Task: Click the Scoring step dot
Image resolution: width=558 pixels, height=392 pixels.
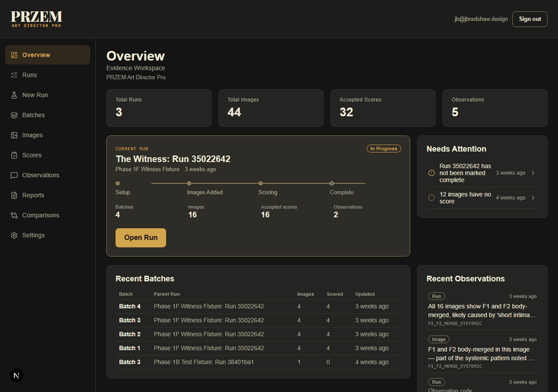Action: (x=261, y=184)
